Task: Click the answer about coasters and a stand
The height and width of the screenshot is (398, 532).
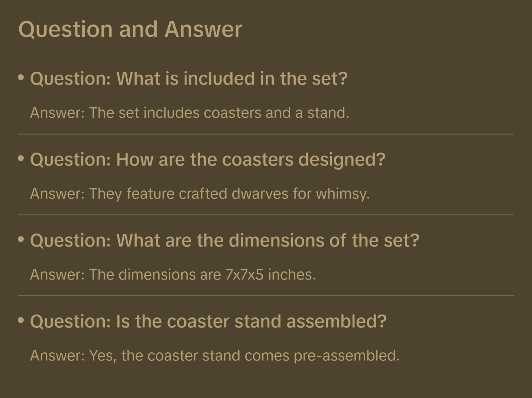Action: tap(189, 113)
